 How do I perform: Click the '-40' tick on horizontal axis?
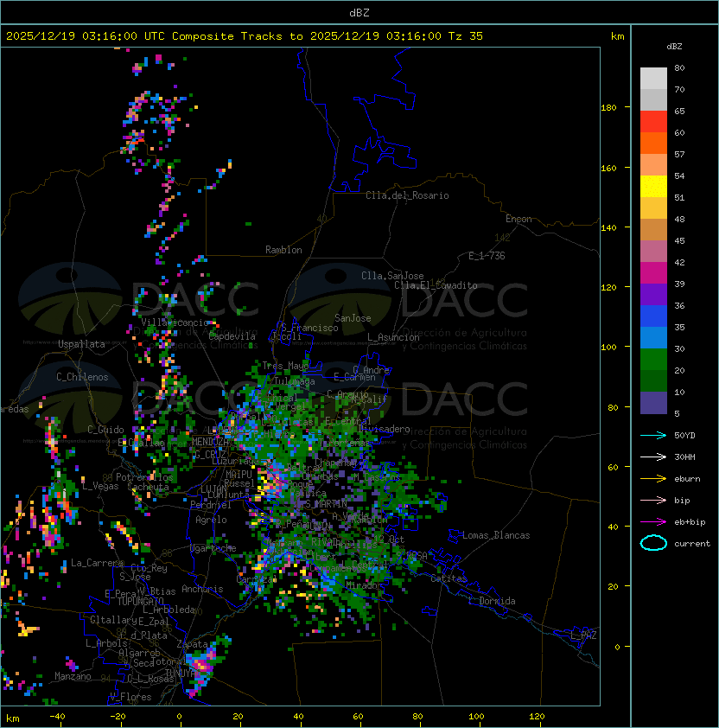click(x=57, y=717)
